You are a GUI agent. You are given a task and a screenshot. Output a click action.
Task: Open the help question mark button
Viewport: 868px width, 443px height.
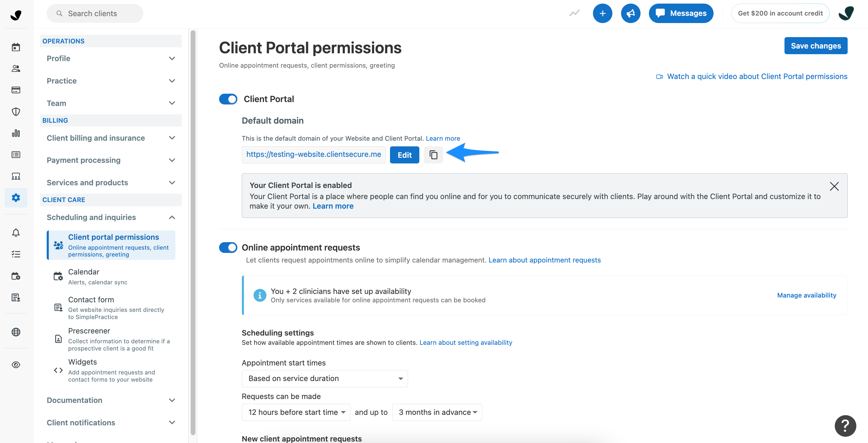845,426
